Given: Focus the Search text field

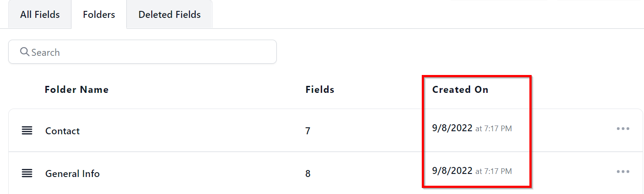Looking at the screenshot, I should click(x=148, y=52).
